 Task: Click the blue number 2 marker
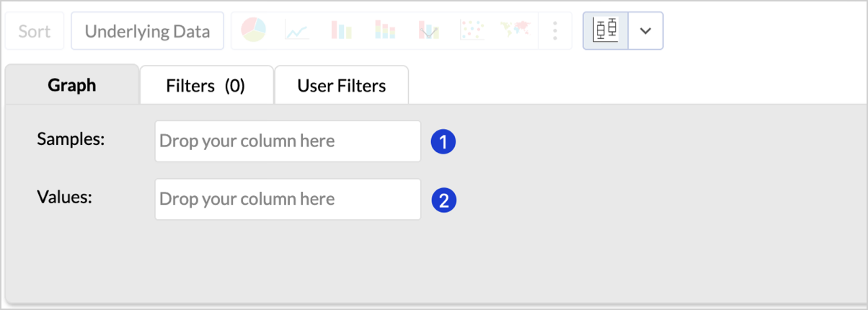[x=443, y=200]
